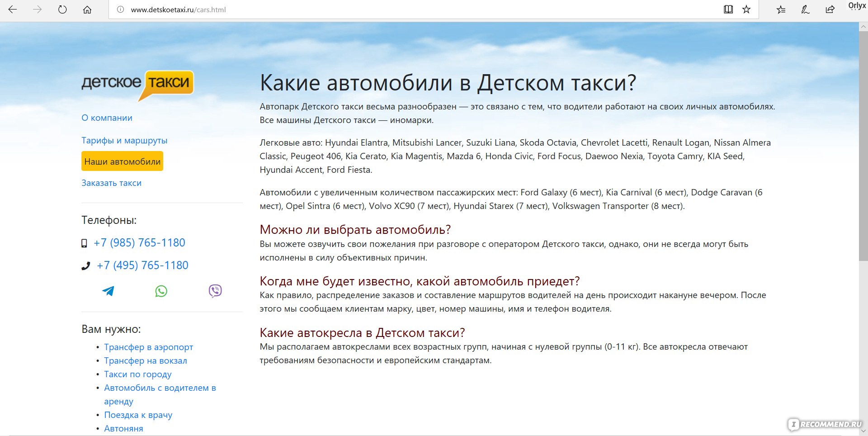Call mobile number +7 (985) 765-1180

tap(139, 243)
